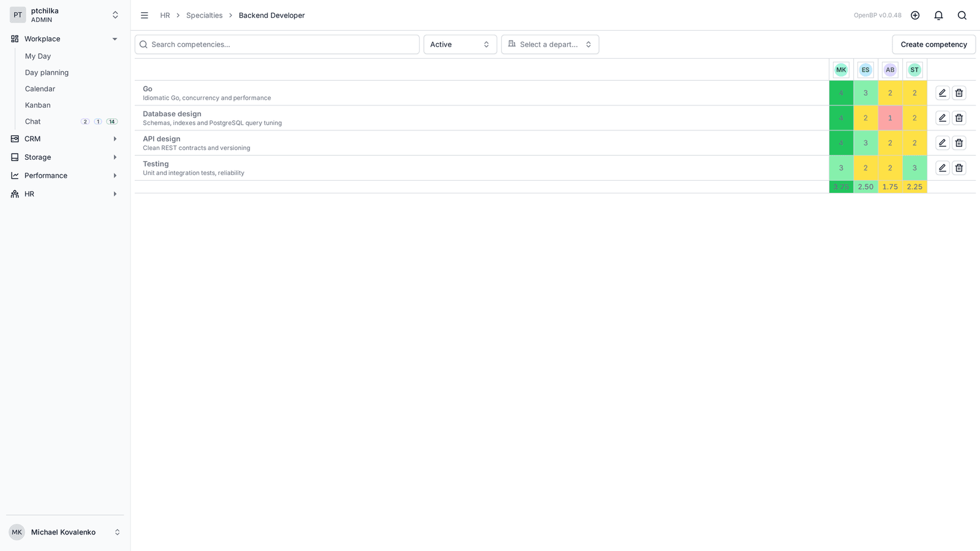Image resolution: width=980 pixels, height=551 pixels.
Task: Open the Active status dropdown
Action: [460, 44]
